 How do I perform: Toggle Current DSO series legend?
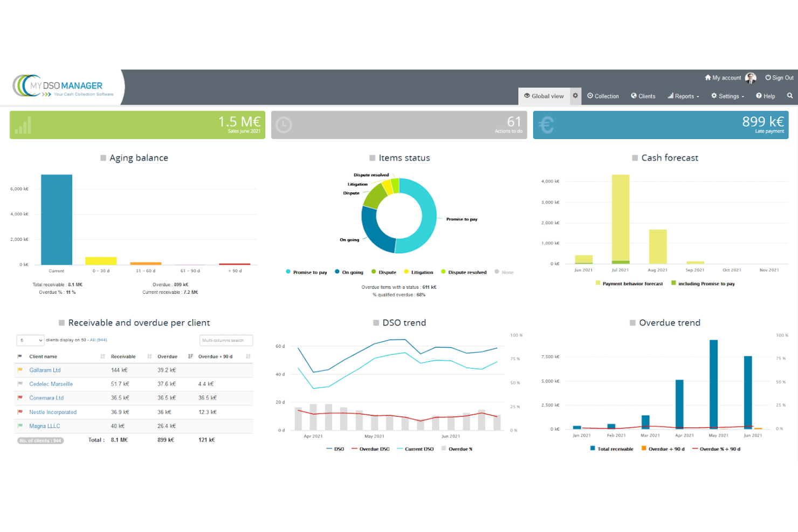point(415,449)
